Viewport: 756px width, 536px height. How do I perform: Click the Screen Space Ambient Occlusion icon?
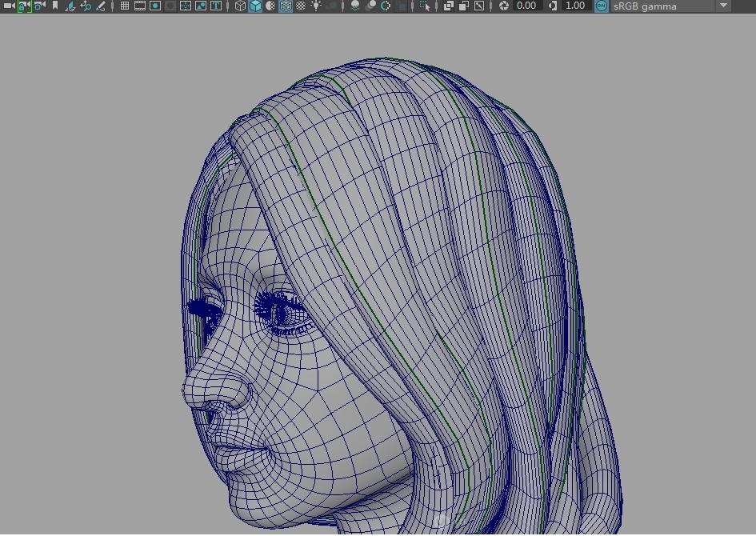[355, 6]
